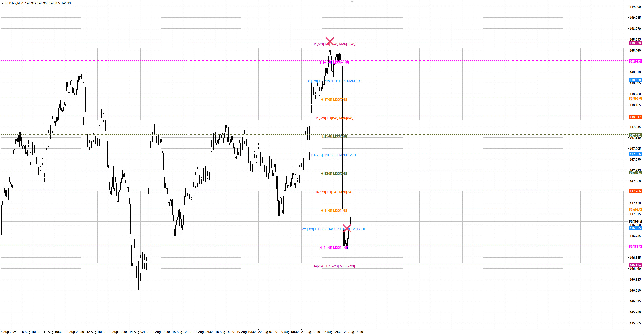
Task: Click the 22 Aug 18:30 time label
Action: [x=353, y=332]
